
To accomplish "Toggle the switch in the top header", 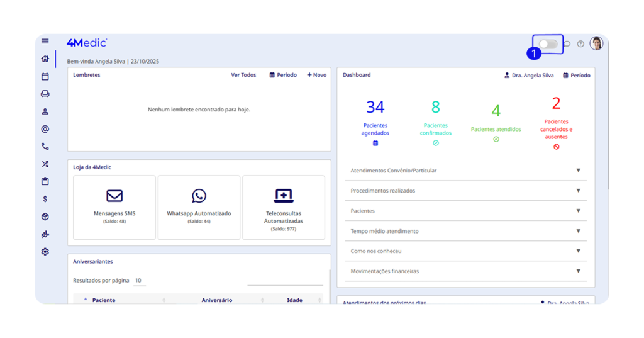I will tap(548, 44).
